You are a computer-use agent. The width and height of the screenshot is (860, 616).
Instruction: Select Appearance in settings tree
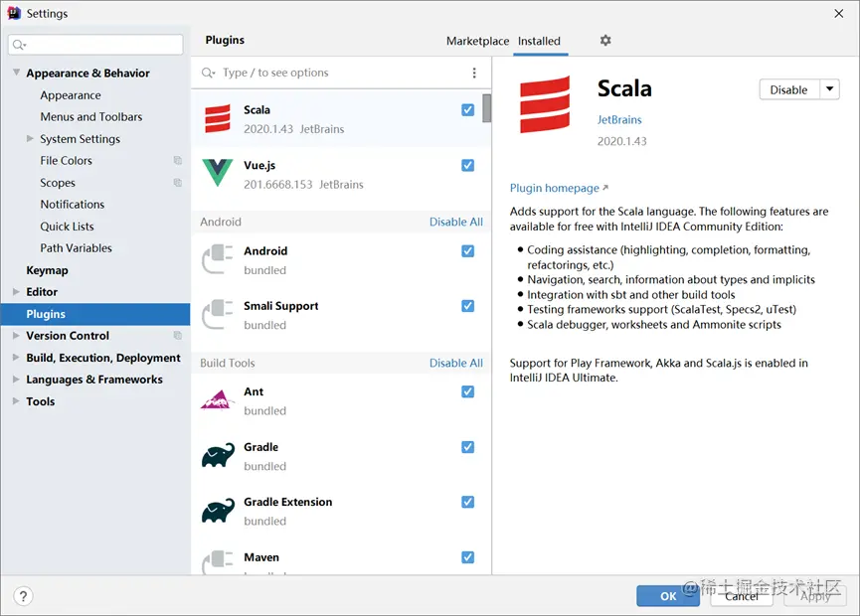[x=71, y=95]
